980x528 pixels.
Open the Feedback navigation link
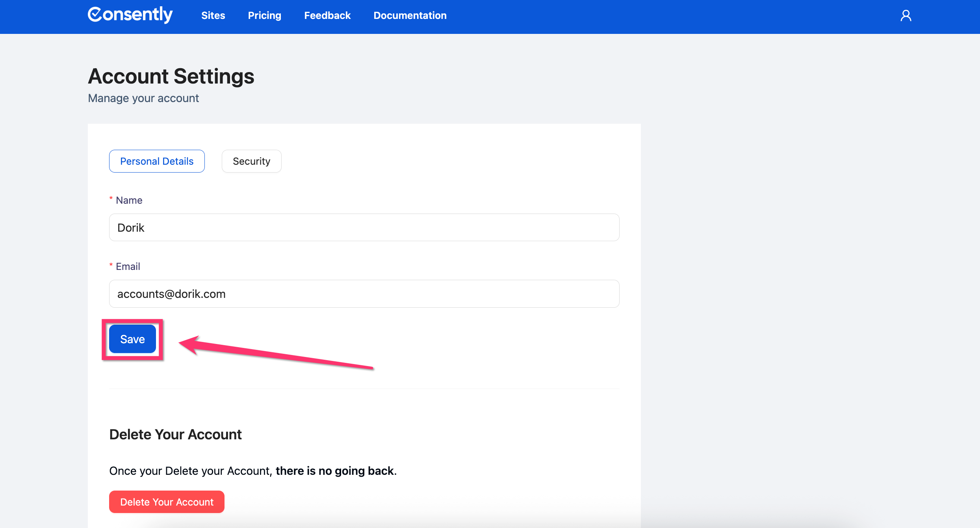pyautogui.click(x=327, y=15)
